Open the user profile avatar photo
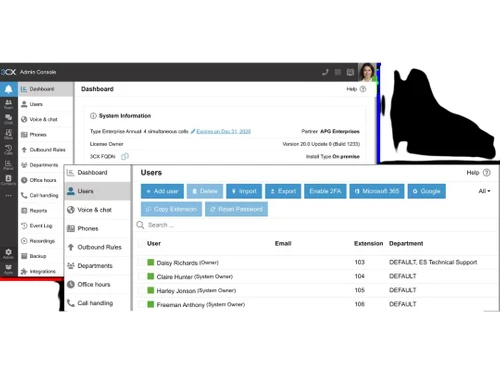This screenshot has width=500, height=375. point(367,72)
